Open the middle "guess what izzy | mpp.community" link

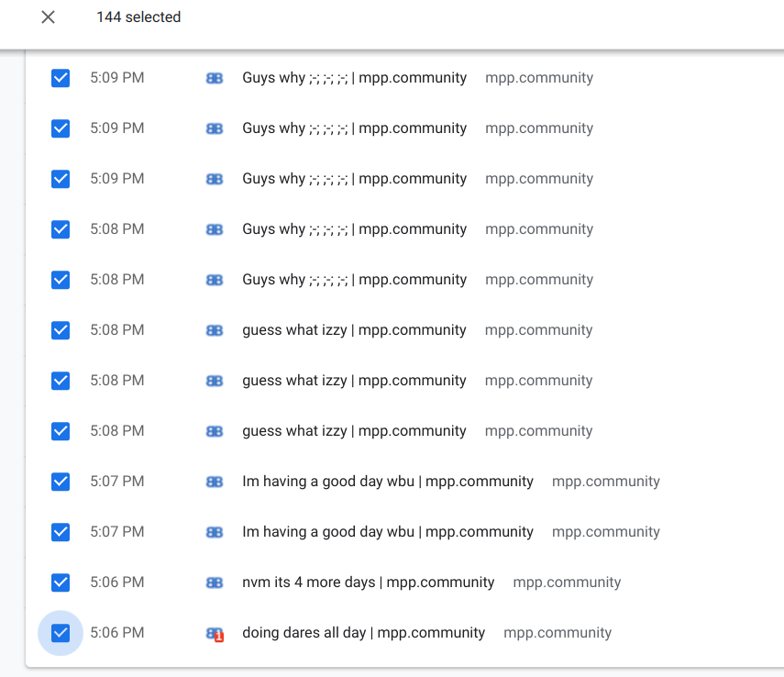(x=354, y=381)
